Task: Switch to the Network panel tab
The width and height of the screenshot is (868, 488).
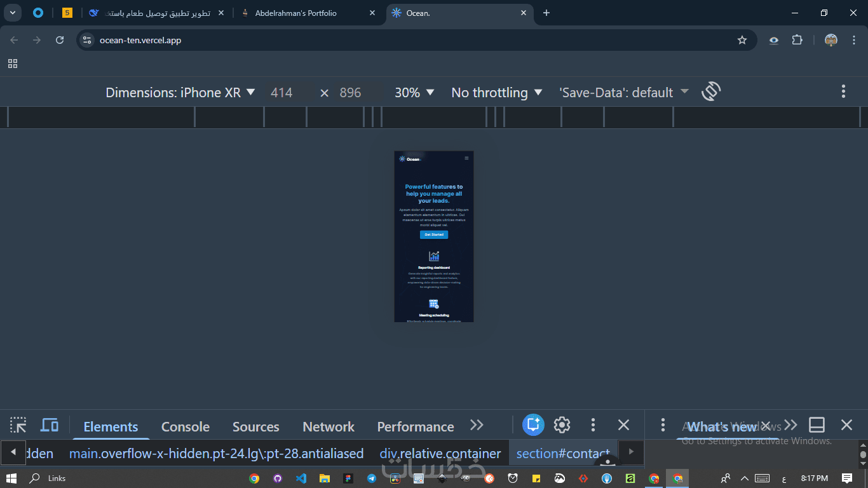Action: tap(329, 426)
